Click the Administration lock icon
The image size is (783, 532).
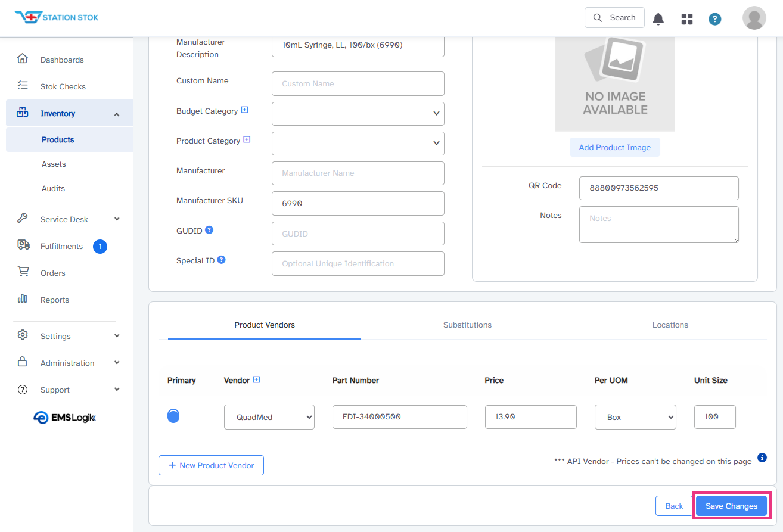click(x=23, y=362)
